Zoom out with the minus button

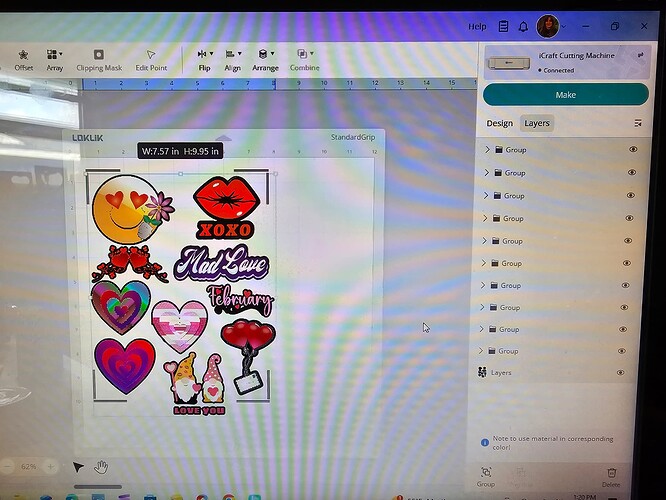click(x=7, y=466)
